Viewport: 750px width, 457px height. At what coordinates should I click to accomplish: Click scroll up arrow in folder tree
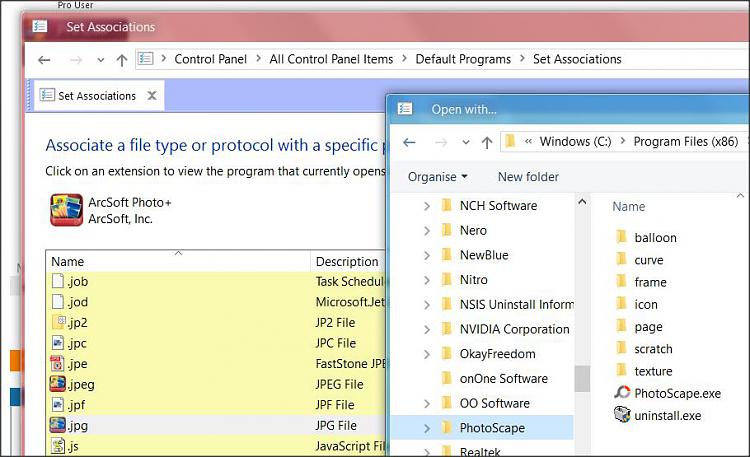click(582, 201)
